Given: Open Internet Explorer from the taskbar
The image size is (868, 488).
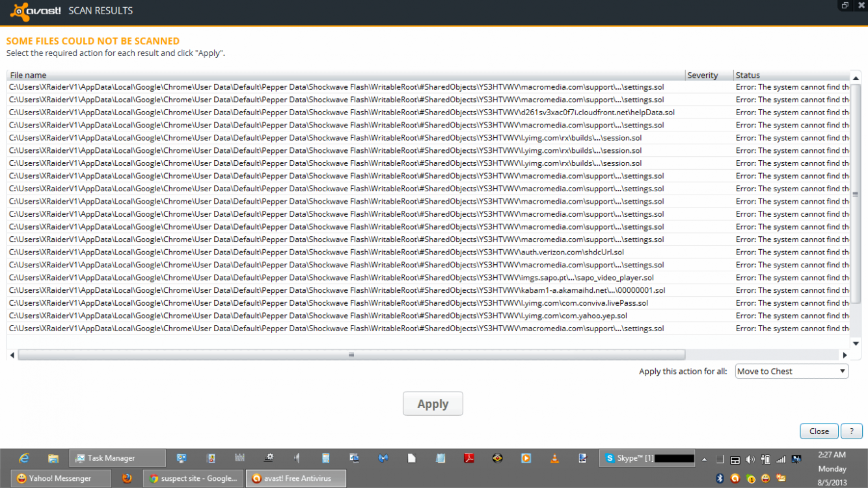Looking at the screenshot, I should pos(24,458).
